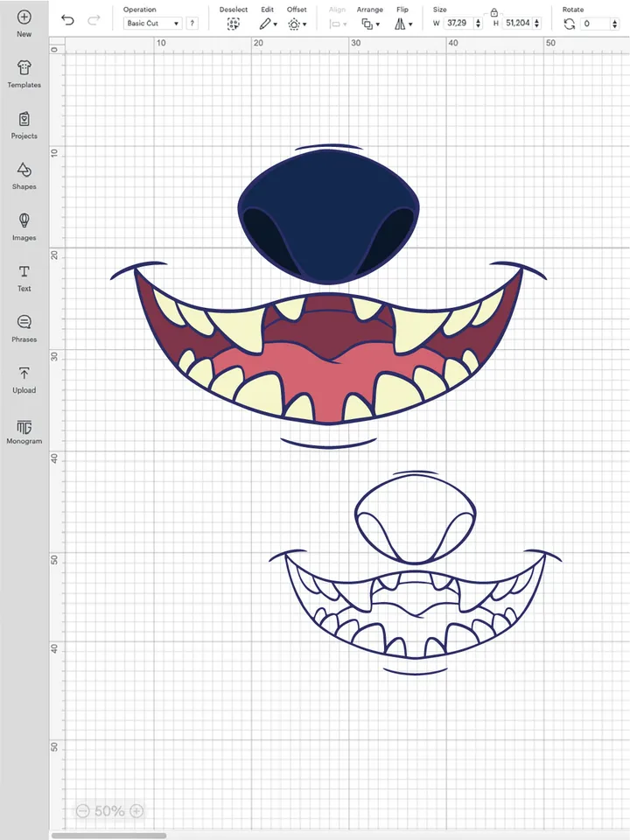Image resolution: width=630 pixels, height=840 pixels.
Task: Select the Text tool
Action: point(24,276)
